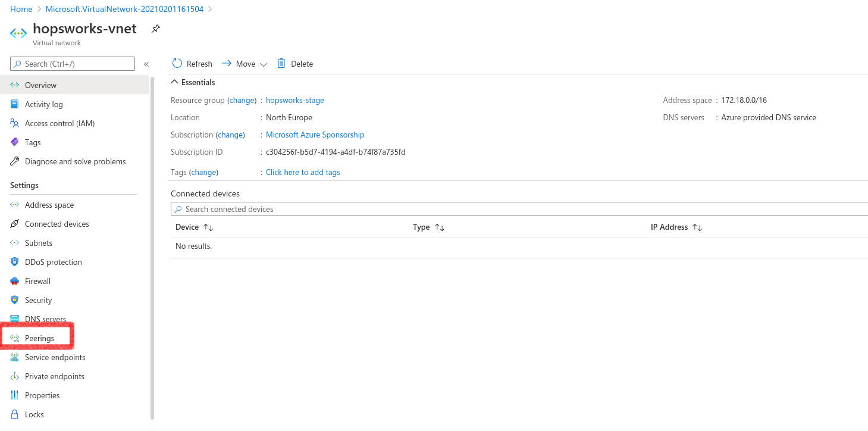
Task: Click the virtual network icon beside title
Action: pyautogui.click(x=18, y=33)
